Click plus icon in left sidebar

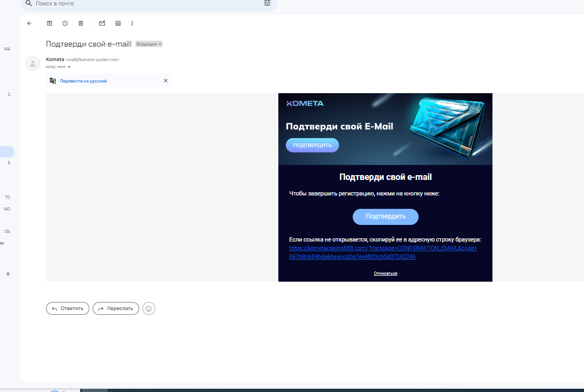pos(8,274)
